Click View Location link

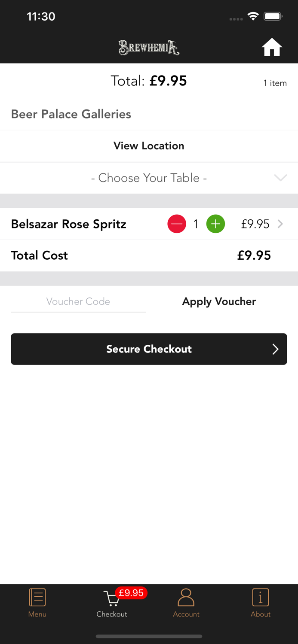tap(149, 146)
